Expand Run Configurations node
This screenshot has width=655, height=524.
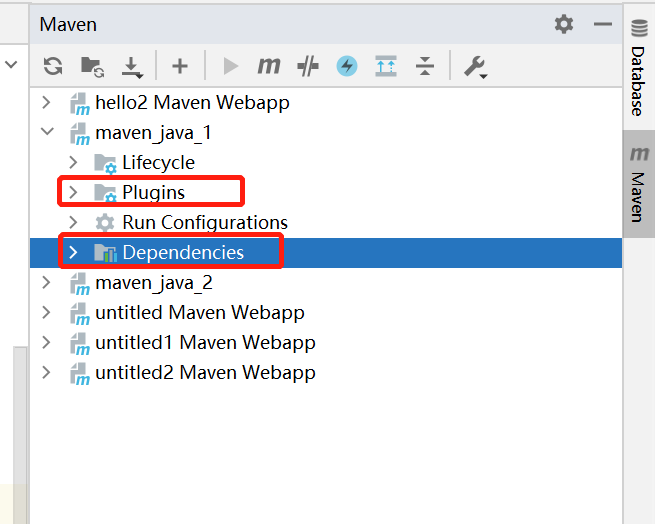[73, 222]
